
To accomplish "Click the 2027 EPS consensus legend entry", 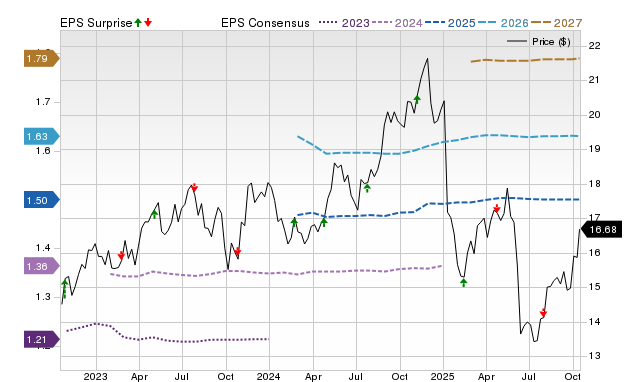I will (556, 23).
